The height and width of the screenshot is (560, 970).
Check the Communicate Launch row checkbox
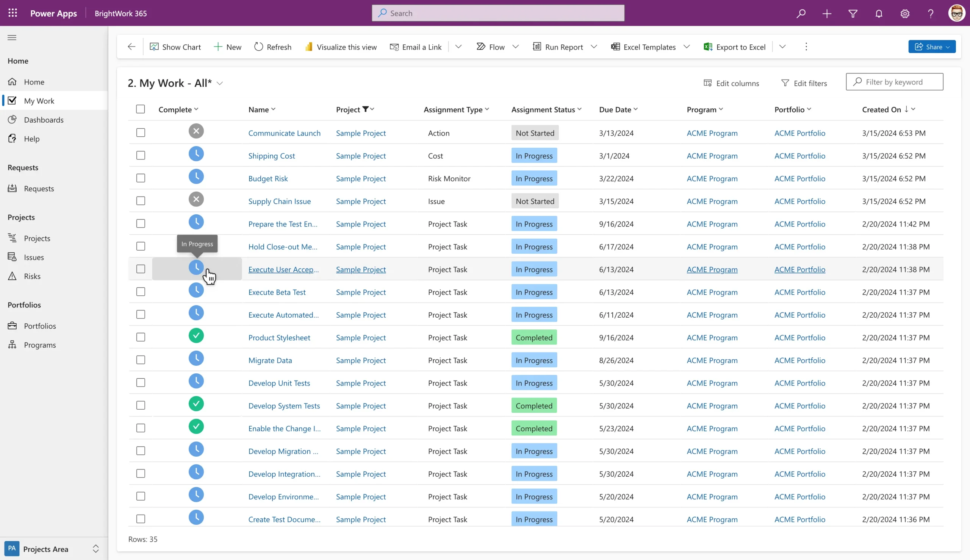coord(141,133)
